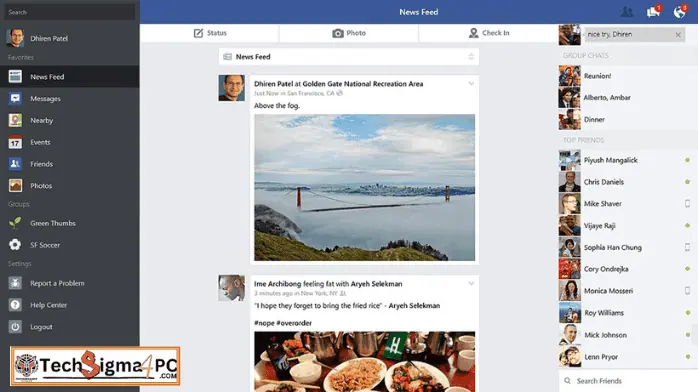698x392 pixels.
Task: Click the News Feed sidebar icon
Action: point(15,77)
